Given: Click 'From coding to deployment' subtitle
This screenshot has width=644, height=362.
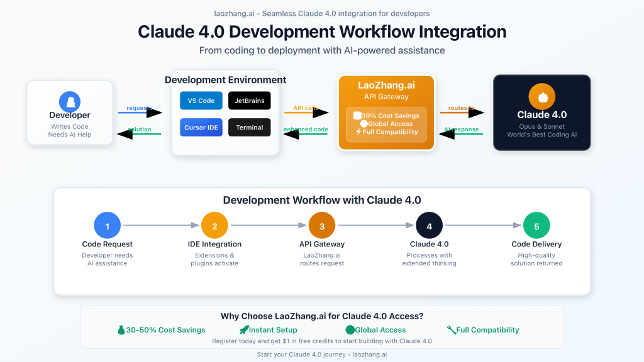Looking at the screenshot, I should point(322,50).
